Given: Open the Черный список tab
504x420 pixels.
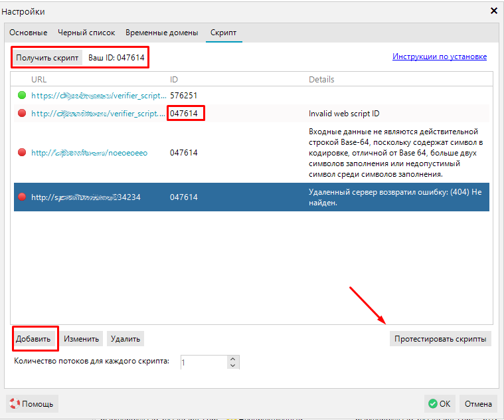Looking at the screenshot, I should point(86,33).
